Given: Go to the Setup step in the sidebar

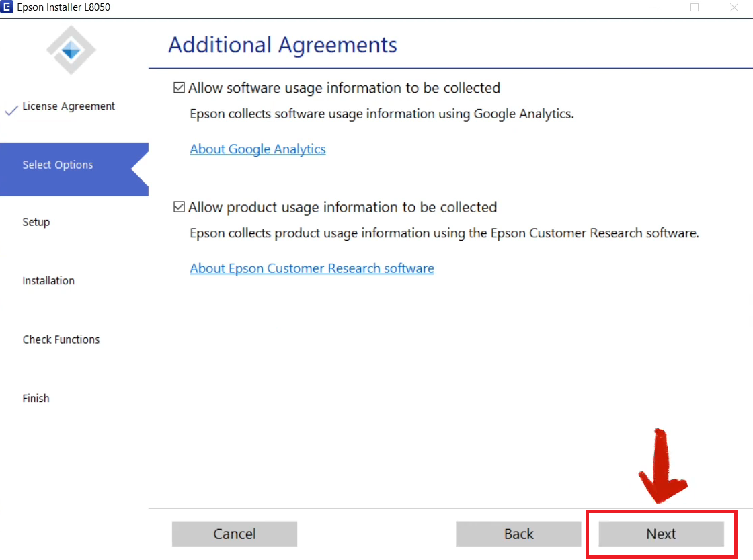Looking at the screenshot, I should click(x=36, y=223).
